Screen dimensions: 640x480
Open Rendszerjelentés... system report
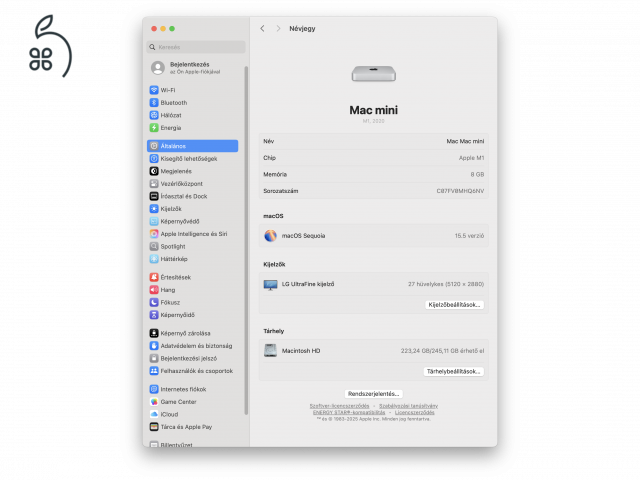point(373,394)
